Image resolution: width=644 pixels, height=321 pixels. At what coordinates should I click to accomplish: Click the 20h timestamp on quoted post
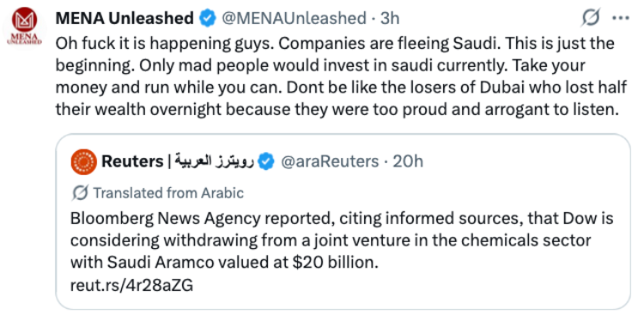pos(408,161)
